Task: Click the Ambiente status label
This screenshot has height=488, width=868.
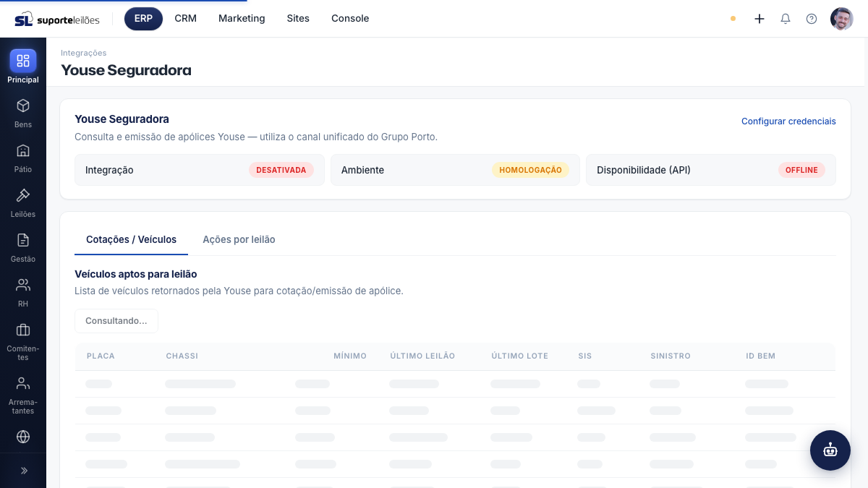Action: (x=362, y=170)
